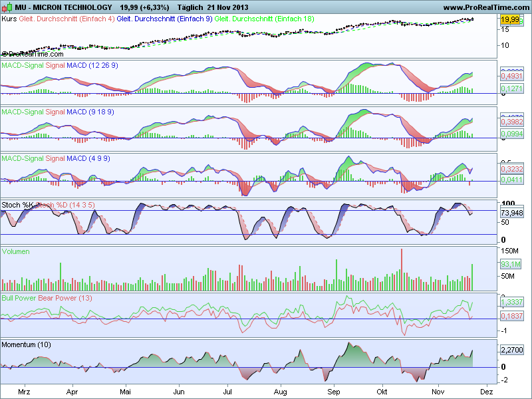The image size is (532, 399).
Task: Select the Stoch %D (14 3 5) label
Action: tap(65, 205)
